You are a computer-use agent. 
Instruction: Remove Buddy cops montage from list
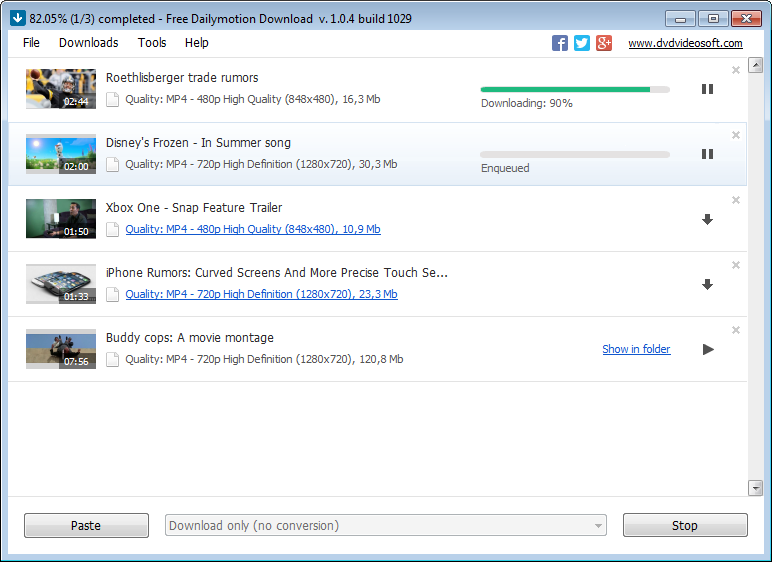coord(736,330)
